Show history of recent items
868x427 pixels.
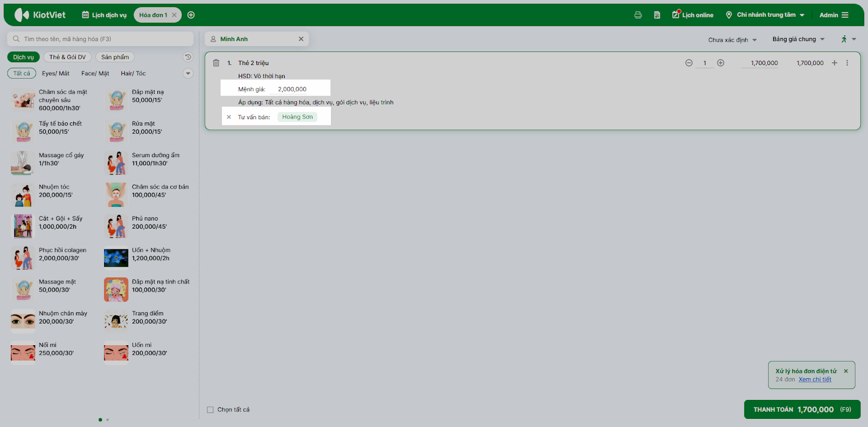(188, 57)
